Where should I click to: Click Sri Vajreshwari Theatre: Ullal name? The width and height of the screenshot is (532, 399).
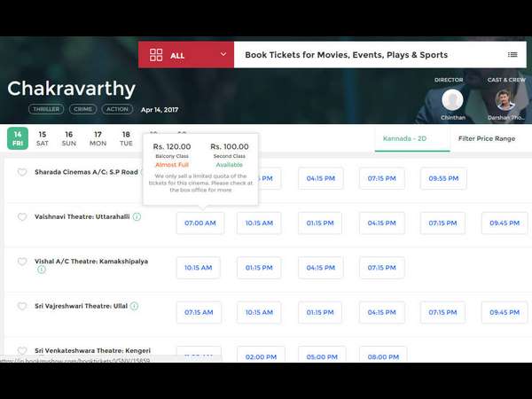[81, 306]
